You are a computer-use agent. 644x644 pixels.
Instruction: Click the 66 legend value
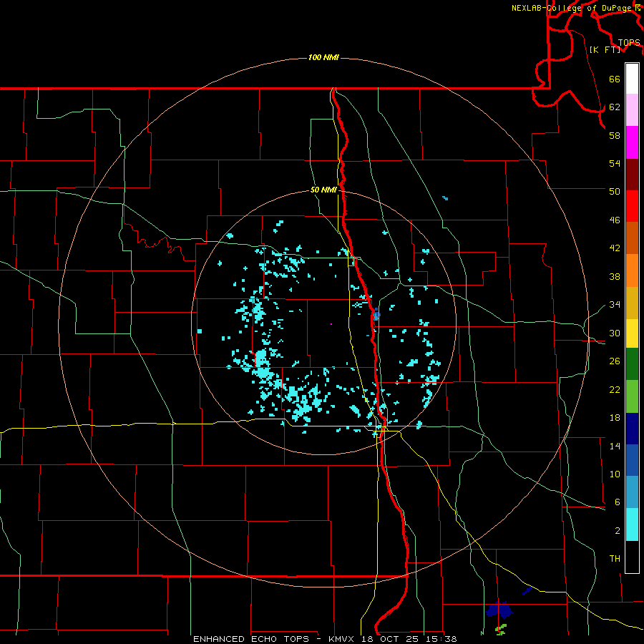(x=615, y=79)
